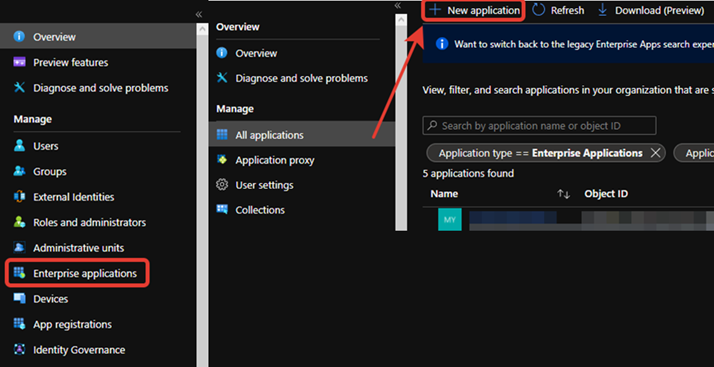Remove the Application type filter with X
Screen dimensions: 714x367
[x=655, y=153]
